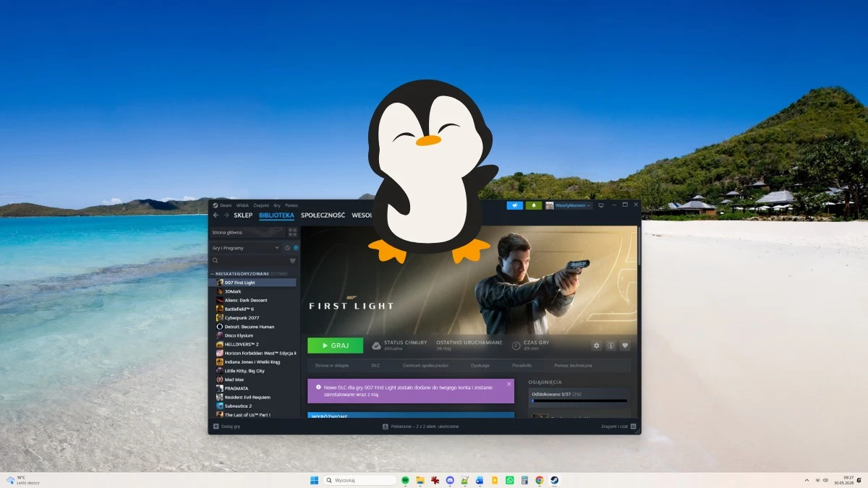This screenshot has width=868, height=488.
Task: Open the Gry menu
Action: point(277,205)
